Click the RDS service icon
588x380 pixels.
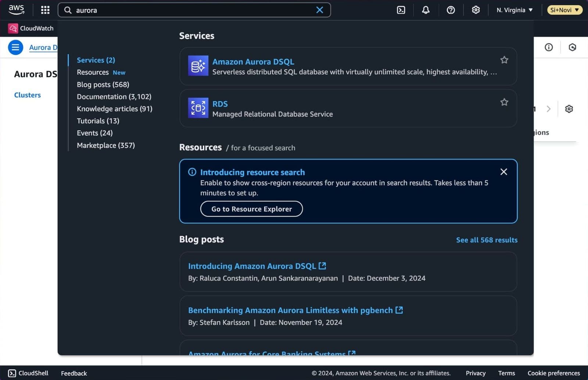pos(198,108)
